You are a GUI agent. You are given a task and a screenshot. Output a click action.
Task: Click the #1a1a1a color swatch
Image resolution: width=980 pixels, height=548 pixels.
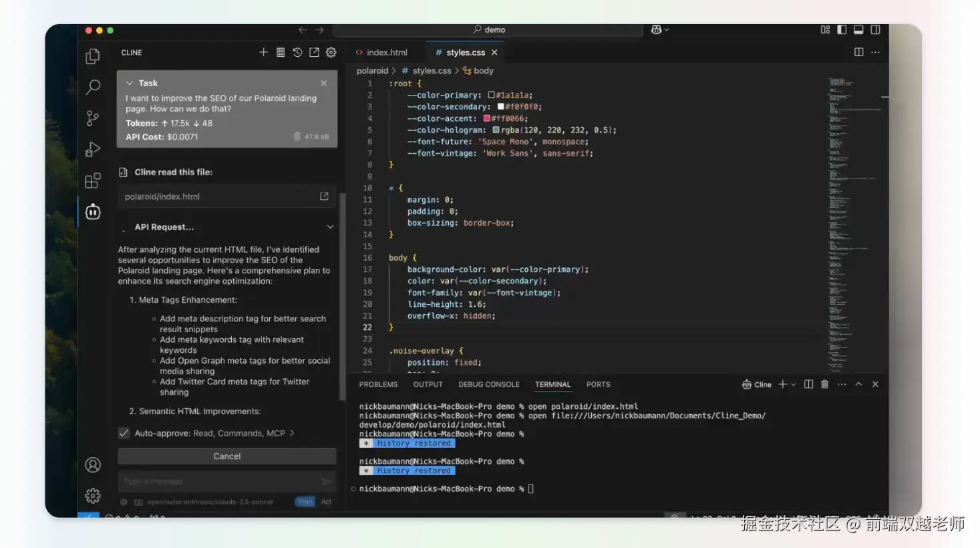(x=491, y=95)
